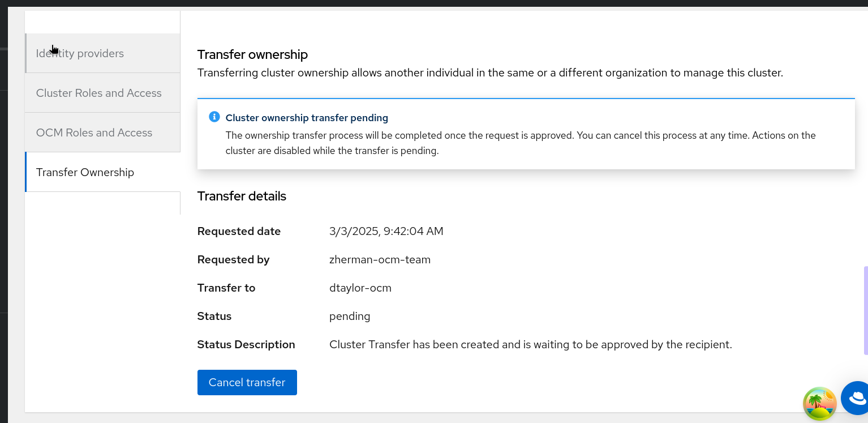Click the "Transfer ownership" heading
Screen dimensions: 868x423
[x=252, y=54]
